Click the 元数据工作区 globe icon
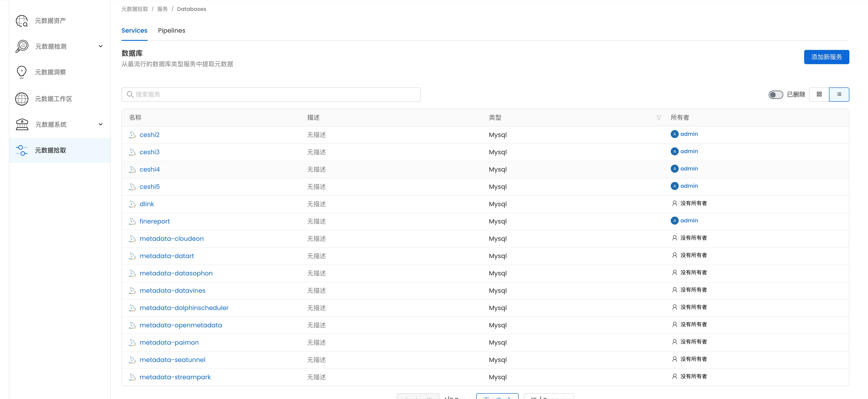The width and height of the screenshot is (868, 399). (x=22, y=99)
